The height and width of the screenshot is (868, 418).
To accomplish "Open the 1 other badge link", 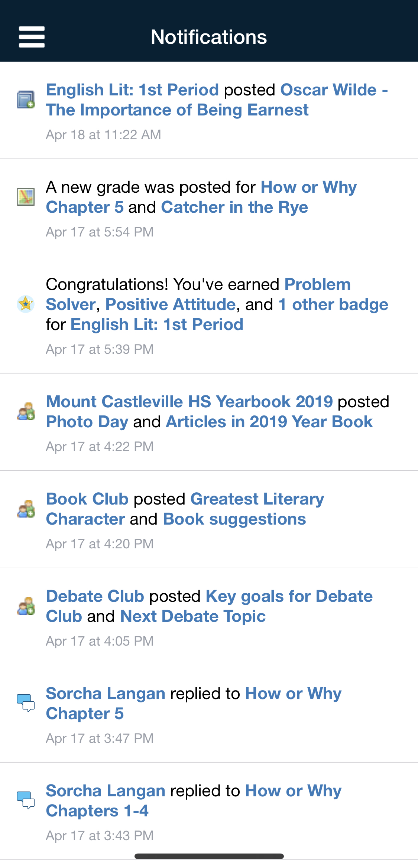I will pos(333,304).
